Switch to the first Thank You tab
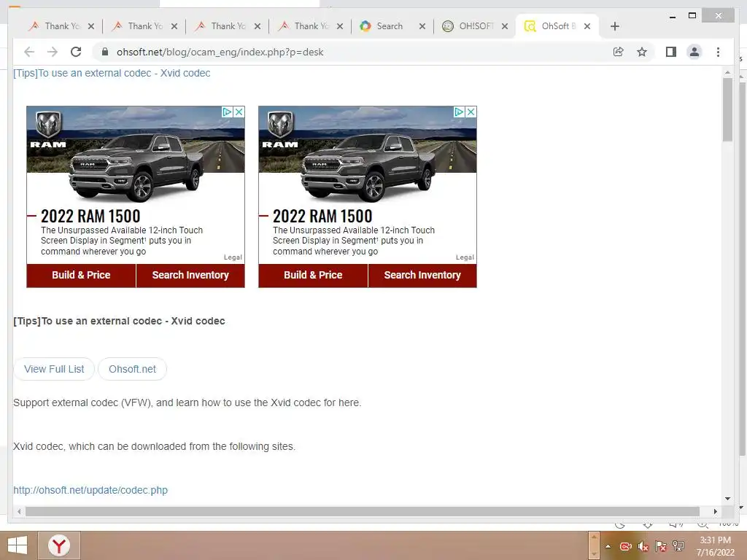 point(55,26)
